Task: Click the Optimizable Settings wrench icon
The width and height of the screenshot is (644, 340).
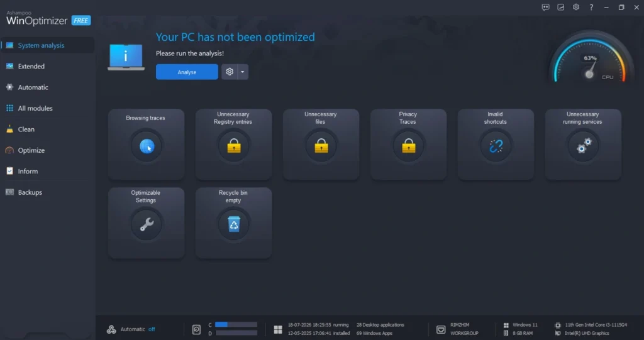Action: [x=147, y=224]
